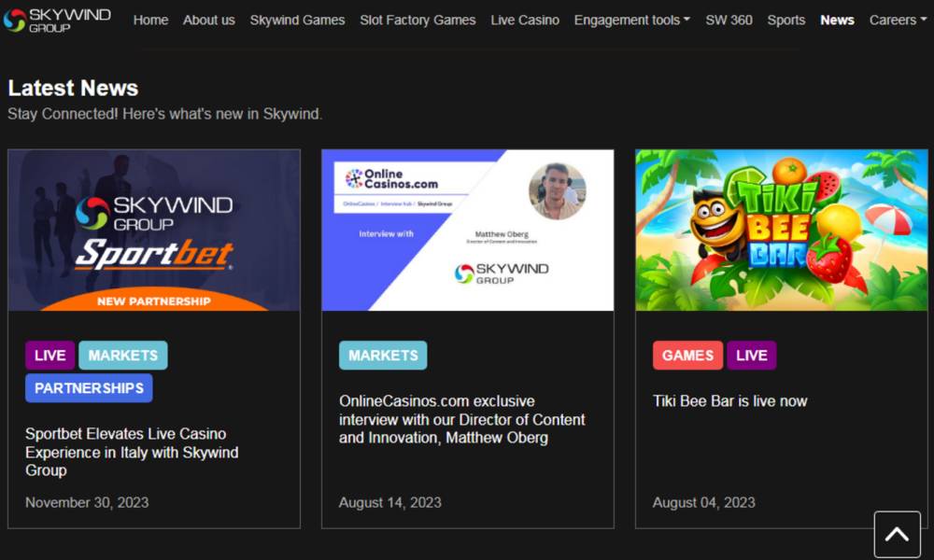Select the Sports menu item
Screen dimensions: 934x560
tap(785, 20)
